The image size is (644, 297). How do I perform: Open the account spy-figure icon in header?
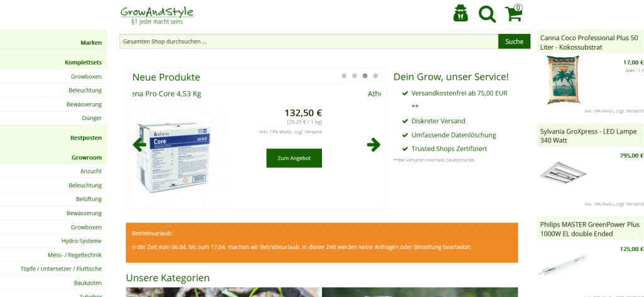pos(460,13)
